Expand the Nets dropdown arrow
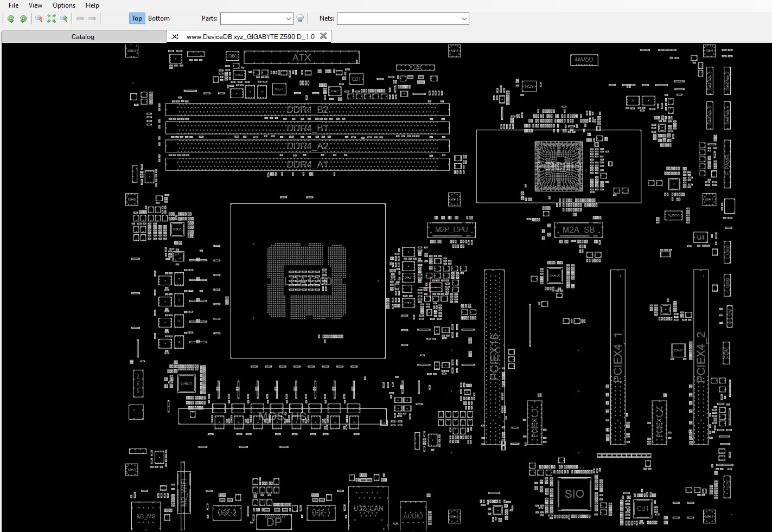The width and height of the screenshot is (772, 532). [x=464, y=18]
